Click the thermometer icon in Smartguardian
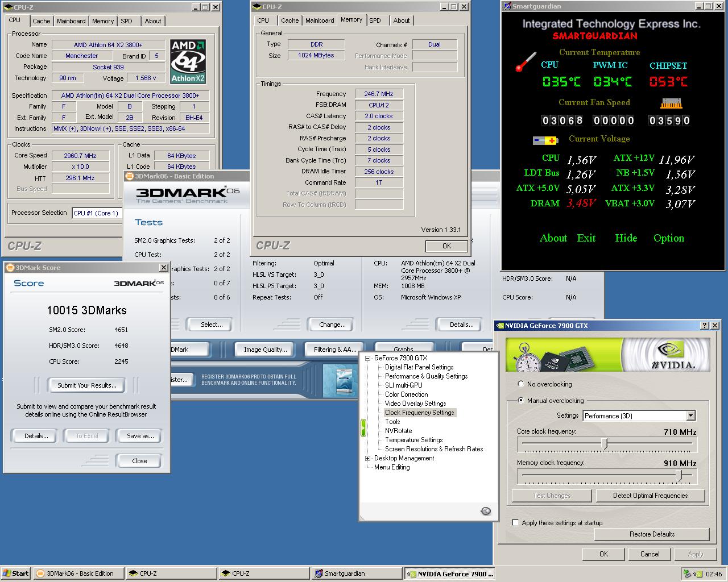728x582 pixels. tap(526, 62)
